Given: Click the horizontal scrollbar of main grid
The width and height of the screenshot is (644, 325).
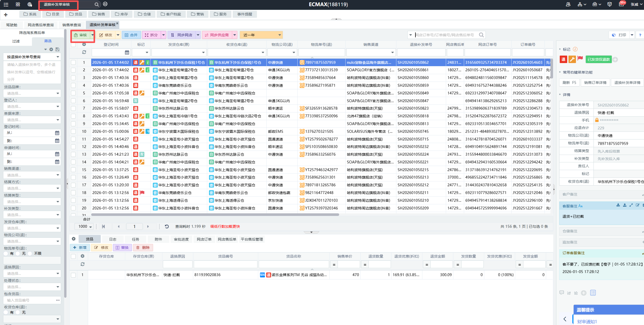Looking at the screenshot, I should pyautogui.click(x=215, y=215).
